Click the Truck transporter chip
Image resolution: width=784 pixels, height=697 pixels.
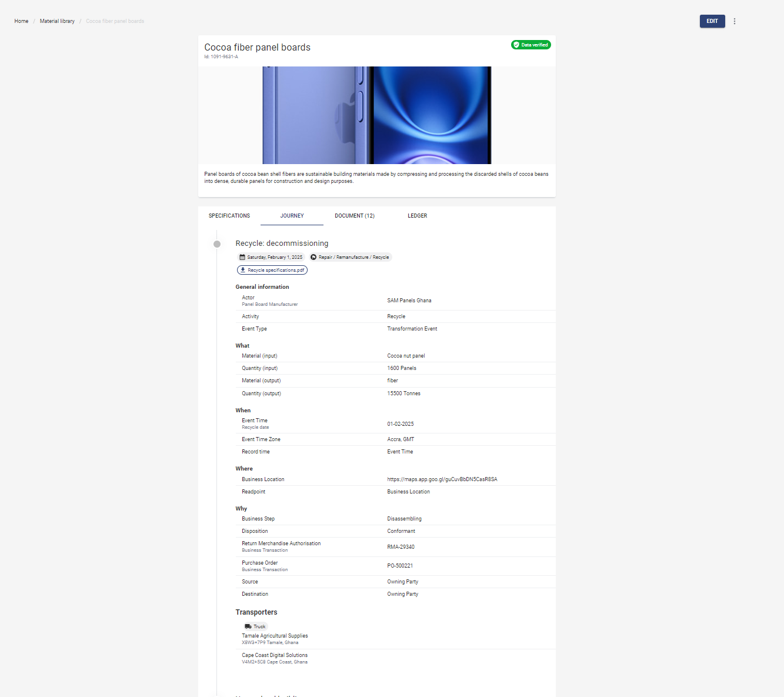(255, 626)
